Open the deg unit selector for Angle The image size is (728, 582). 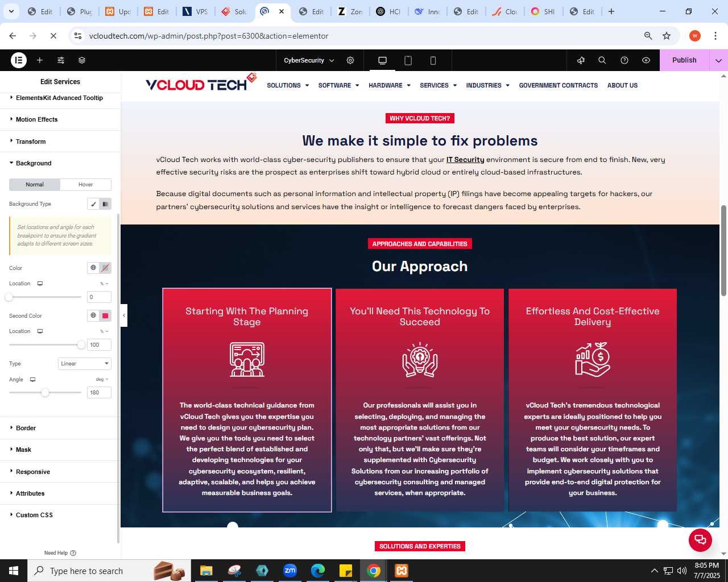tap(102, 380)
